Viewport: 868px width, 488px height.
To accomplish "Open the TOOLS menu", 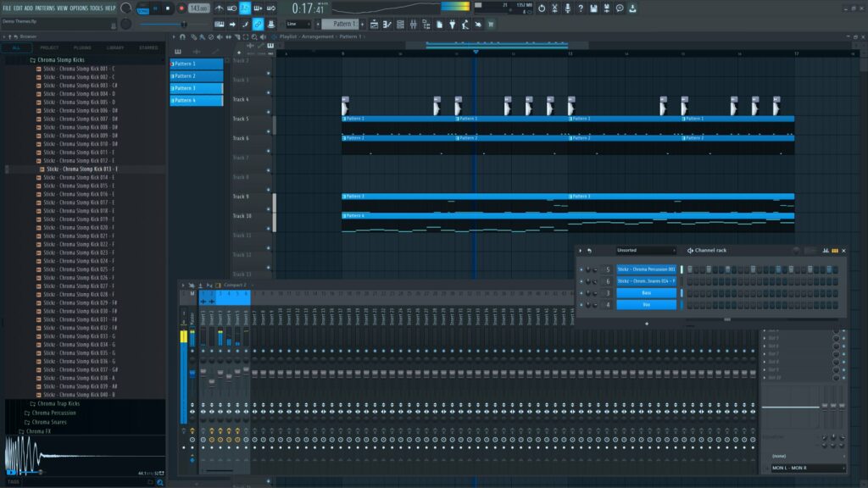I will click(x=97, y=8).
